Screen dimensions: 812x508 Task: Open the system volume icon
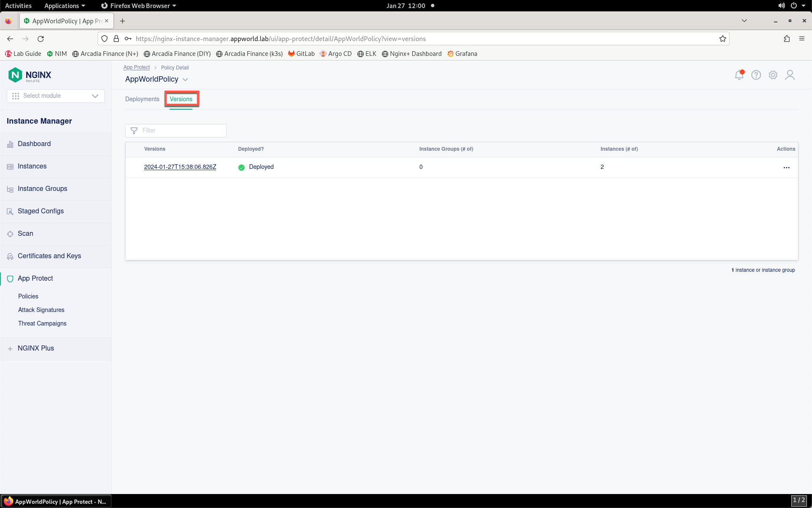(x=782, y=6)
